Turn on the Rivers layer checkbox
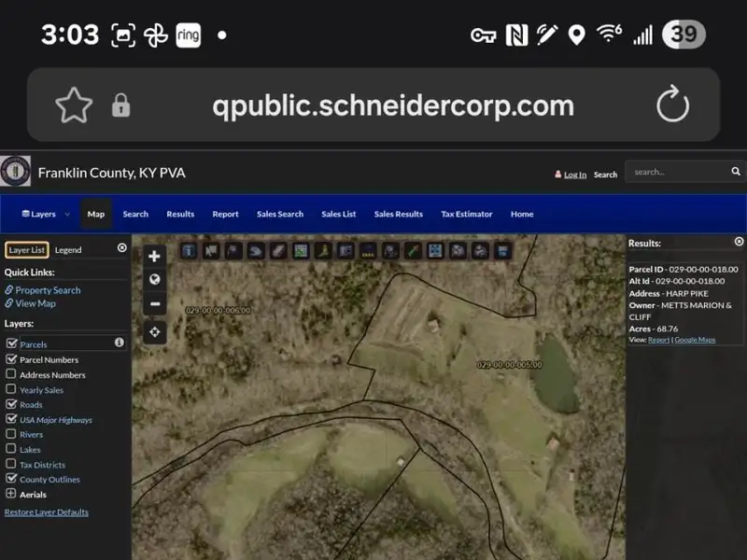Viewport: 747px width, 560px height. 11,434
